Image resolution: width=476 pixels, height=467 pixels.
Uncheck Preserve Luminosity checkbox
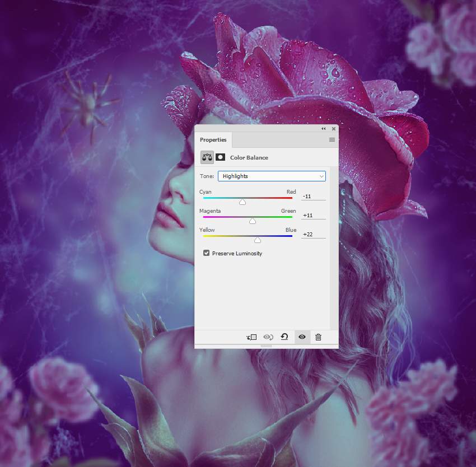pos(207,253)
